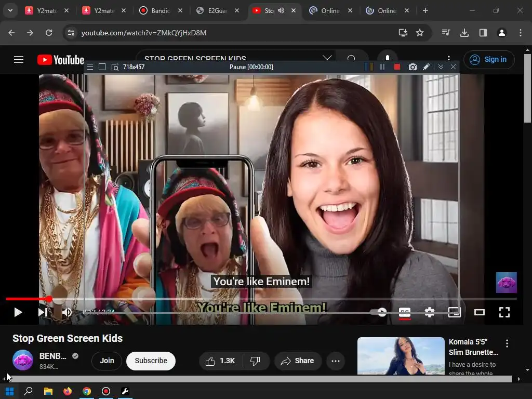This screenshot has width=532, height=399.
Task: Stop the Bandicam recording
Action: tap(397, 67)
